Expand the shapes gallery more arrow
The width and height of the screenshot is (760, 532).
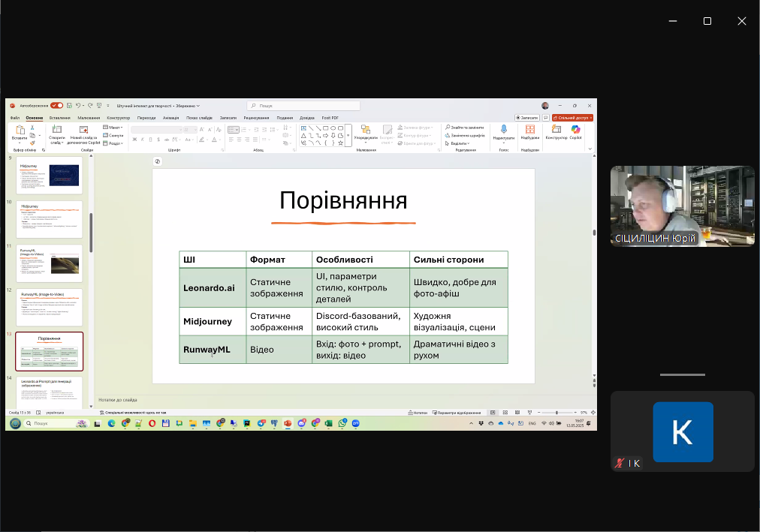pos(348,136)
